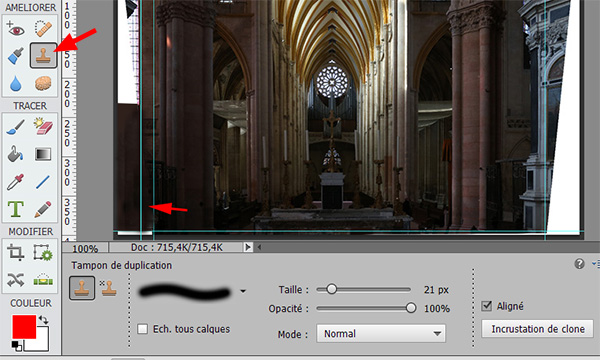
Task: Open the document info arrow in status bar
Action: [x=248, y=247]
